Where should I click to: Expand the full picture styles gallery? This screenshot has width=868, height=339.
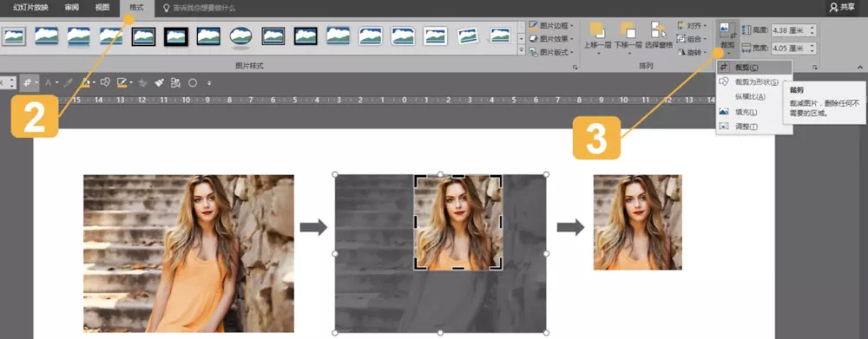(521, 50)
